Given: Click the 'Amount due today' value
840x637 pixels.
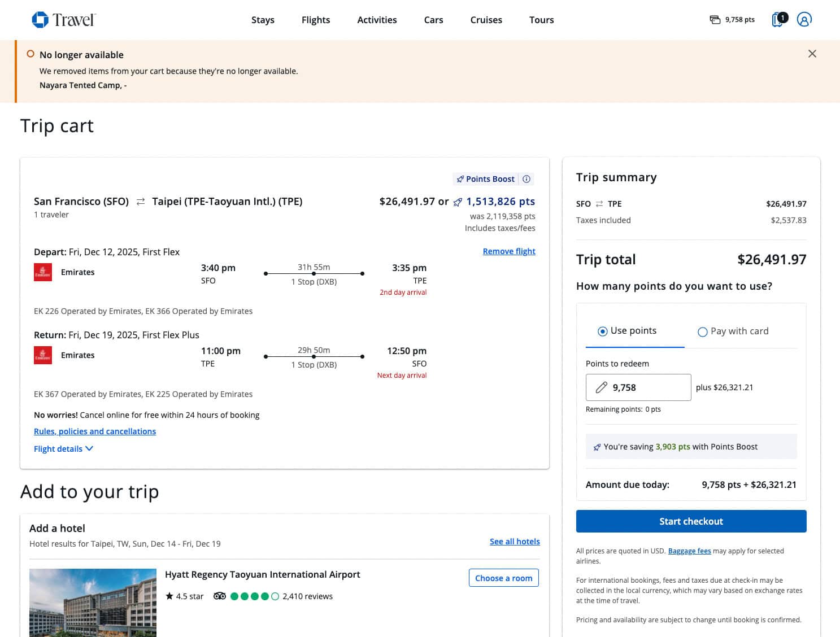Looking at the screenshot, I should tap(749, 485).
